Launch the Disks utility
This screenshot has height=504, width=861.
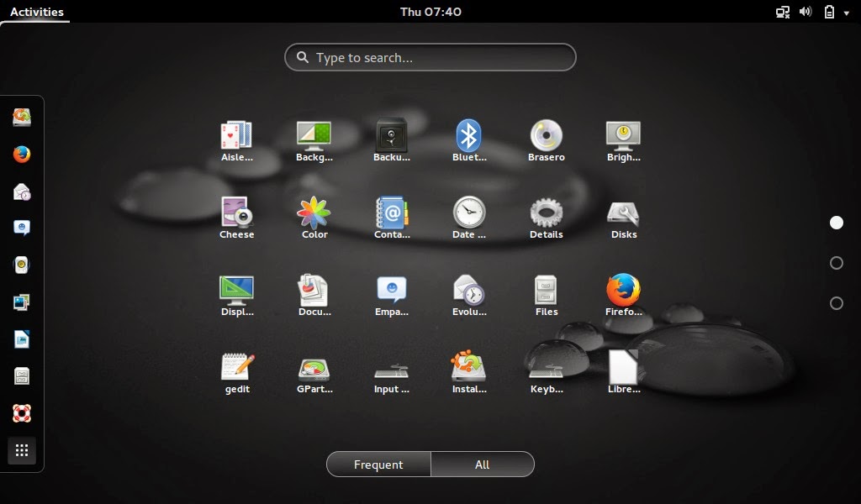pyautogui.click(x=623, y=213)
